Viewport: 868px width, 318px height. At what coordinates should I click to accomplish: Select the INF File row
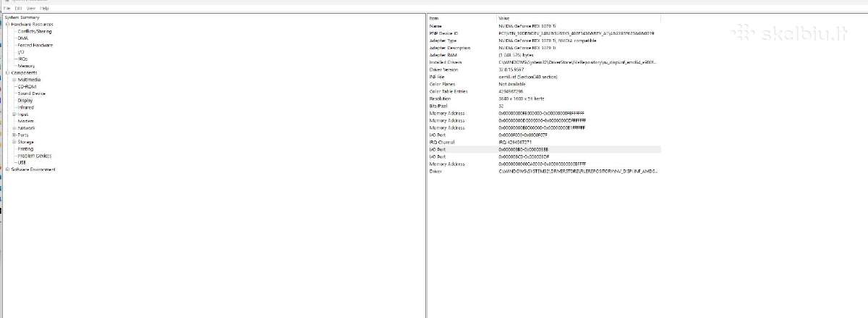544,77
